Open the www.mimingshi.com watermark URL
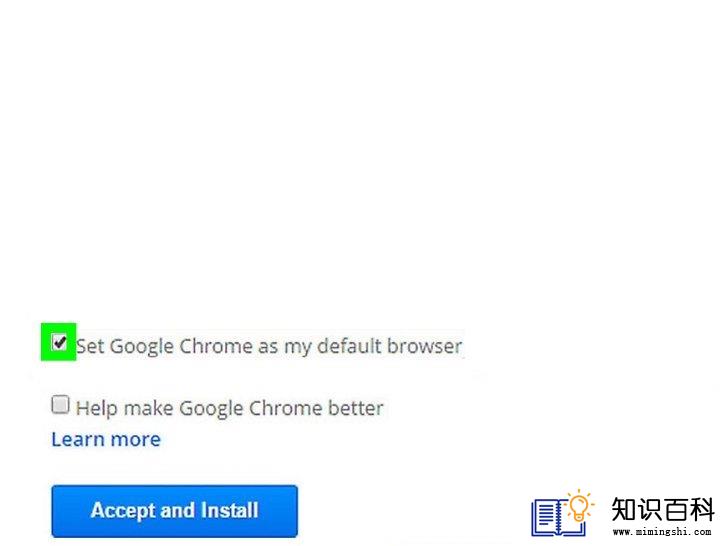Image resolution: width=728 pixels, height=546 pixels. coord(662,532)
